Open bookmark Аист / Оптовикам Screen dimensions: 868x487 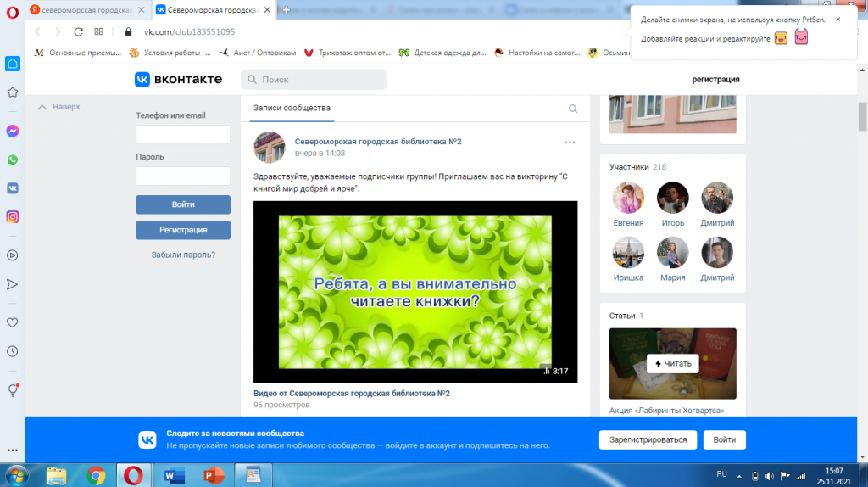pyautogui.click(x=258, y=53)
